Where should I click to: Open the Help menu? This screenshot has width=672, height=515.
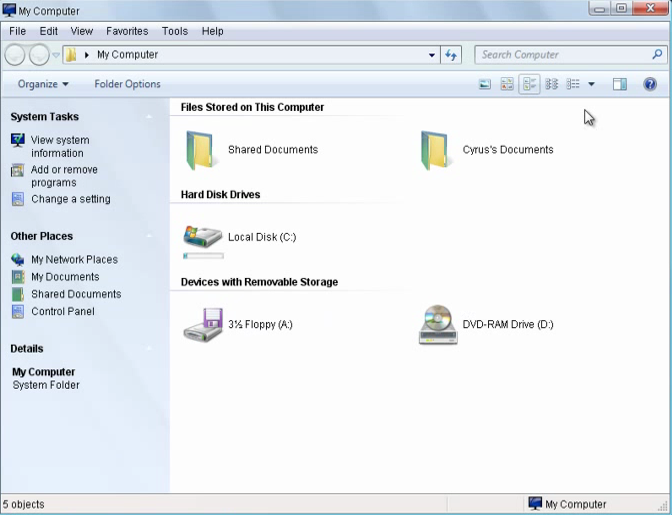point(213,31)
